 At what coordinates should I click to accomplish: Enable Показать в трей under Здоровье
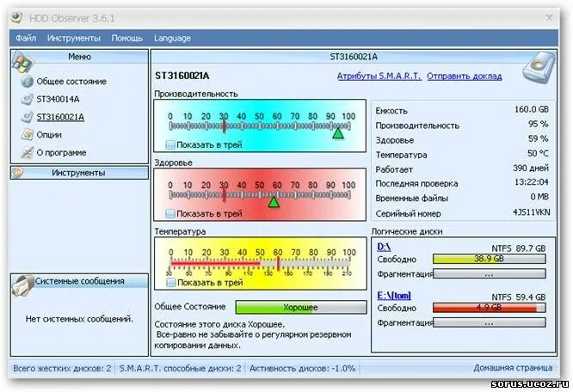[x=170, y=214]
